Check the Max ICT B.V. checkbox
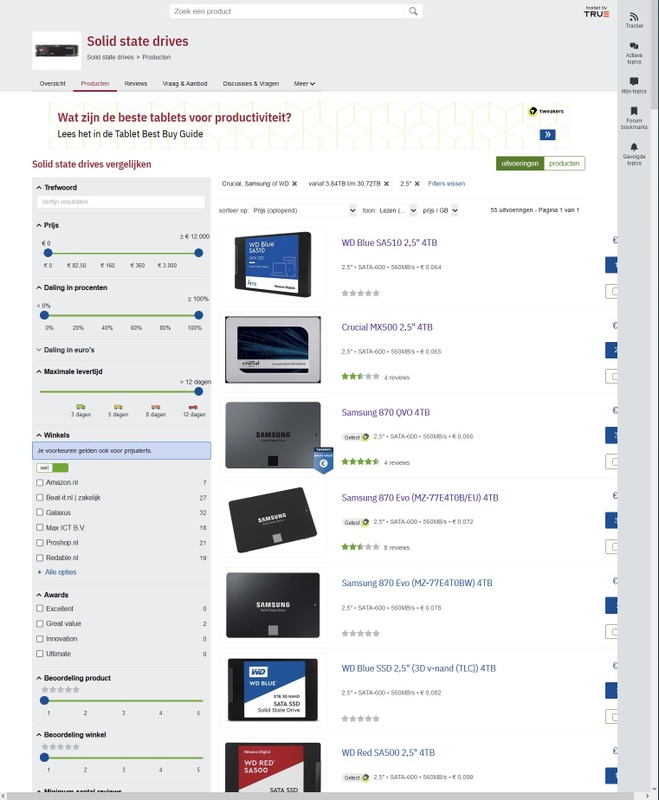This screenshot has height=800, width=659. point(40,528)
